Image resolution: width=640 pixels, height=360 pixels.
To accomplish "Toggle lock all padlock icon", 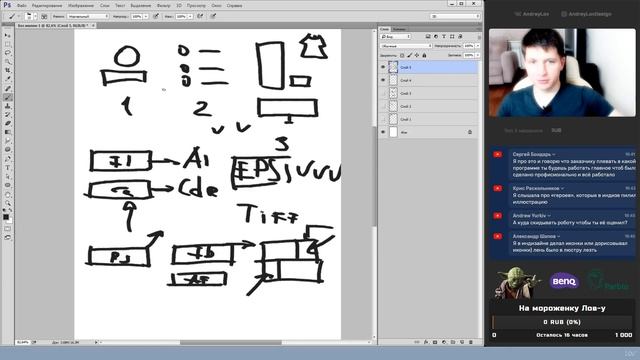I will [x=424, y=55].
